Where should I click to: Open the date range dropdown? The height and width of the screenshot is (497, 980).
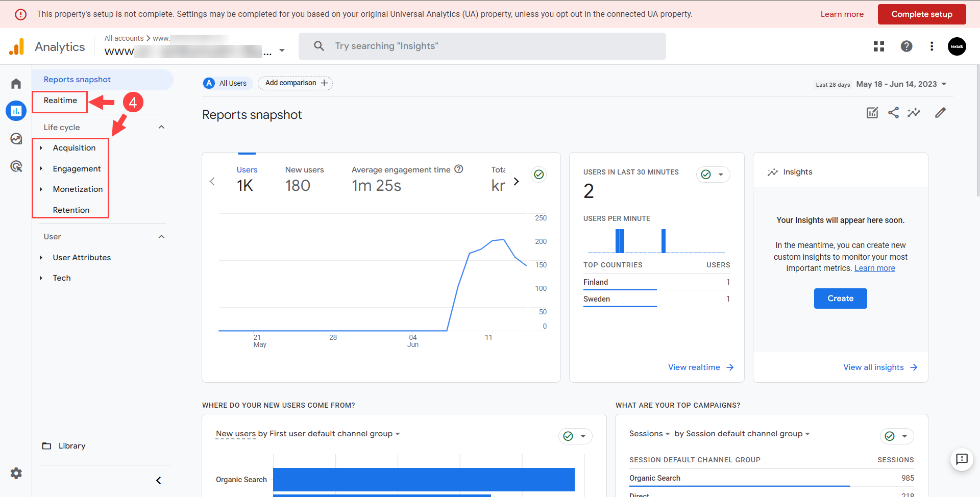901,84
